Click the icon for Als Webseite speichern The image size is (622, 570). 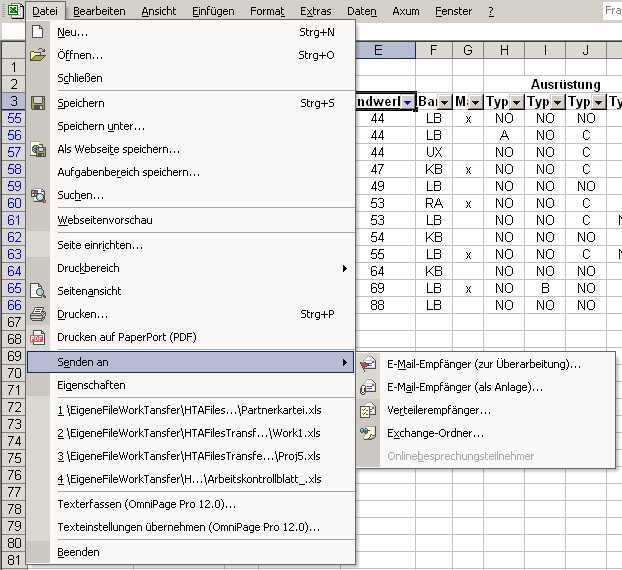(38, 149)
